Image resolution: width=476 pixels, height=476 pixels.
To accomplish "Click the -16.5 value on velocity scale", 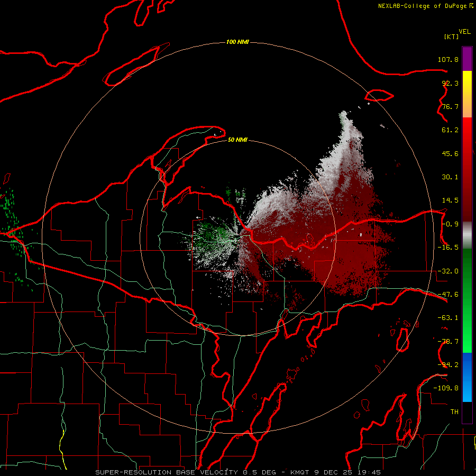I will [x=448, y=248].
